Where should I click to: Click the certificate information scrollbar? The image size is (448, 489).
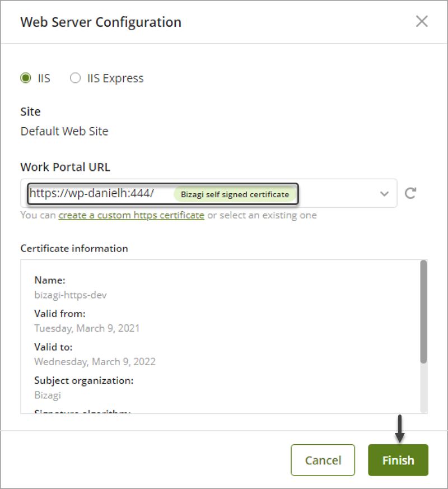[x=423, y=311]
